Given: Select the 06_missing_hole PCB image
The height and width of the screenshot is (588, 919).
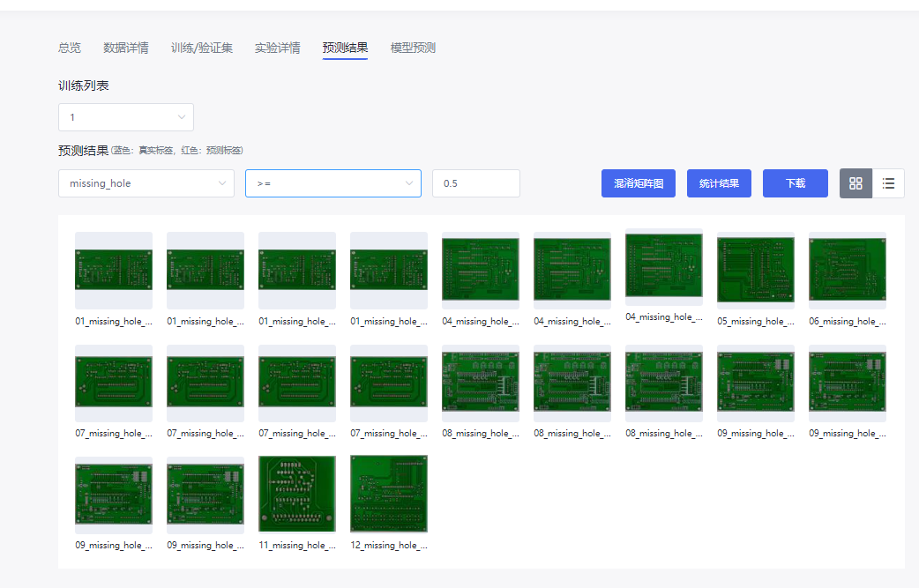Looking at the screenshot, I should pyautogui.click(x=848, y=270).
